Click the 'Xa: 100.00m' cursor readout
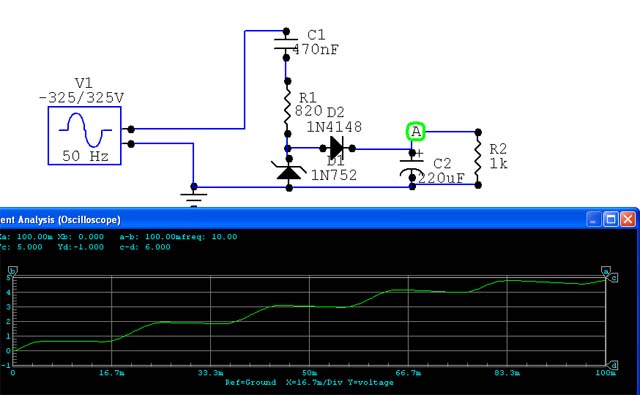Image resolution: width=640 pixels, height=395 pixels. pos(26,237)
